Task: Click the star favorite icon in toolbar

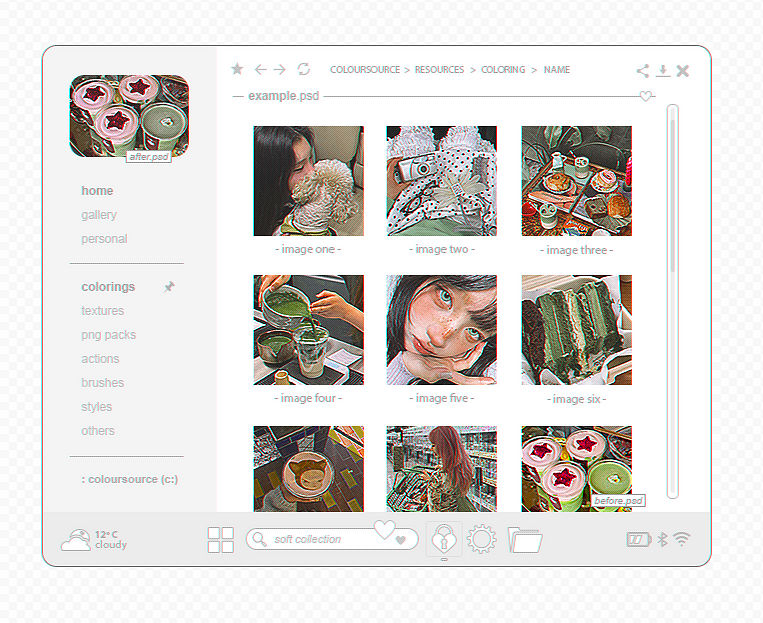Action: pyautogui.click(x=237, y=69)
